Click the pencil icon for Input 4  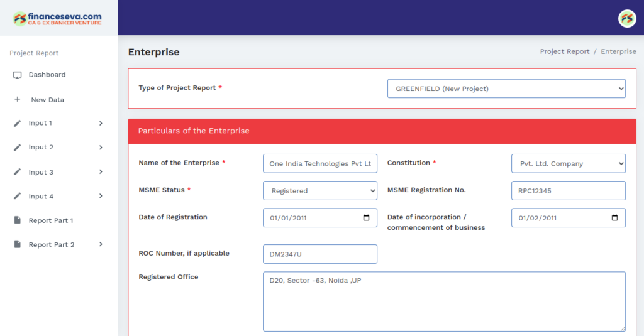pyautogui.click(x=17, y=196)
